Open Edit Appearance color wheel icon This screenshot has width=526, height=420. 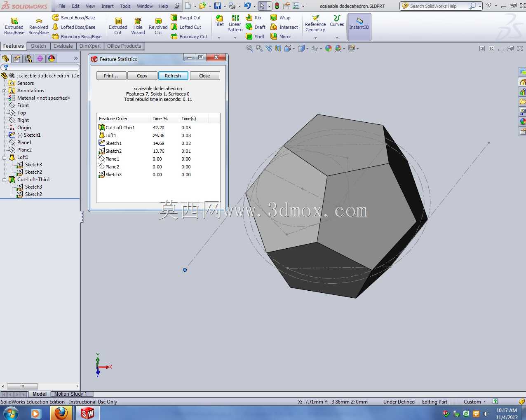328,48
